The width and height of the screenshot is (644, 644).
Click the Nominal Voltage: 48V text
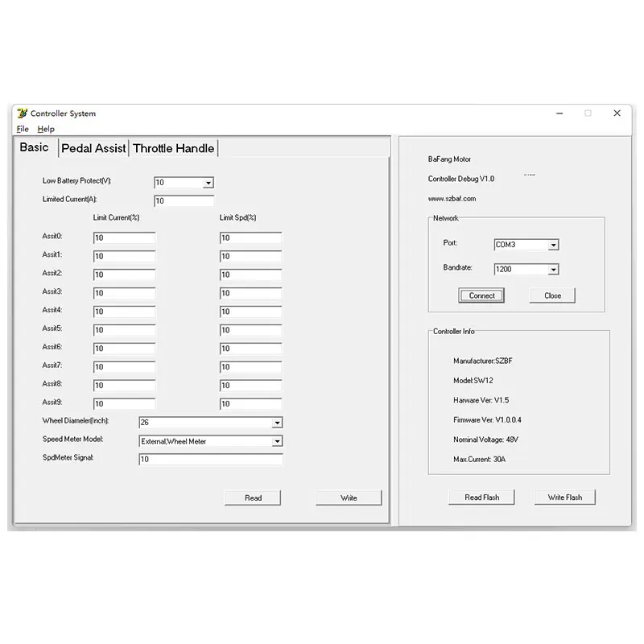485,440
